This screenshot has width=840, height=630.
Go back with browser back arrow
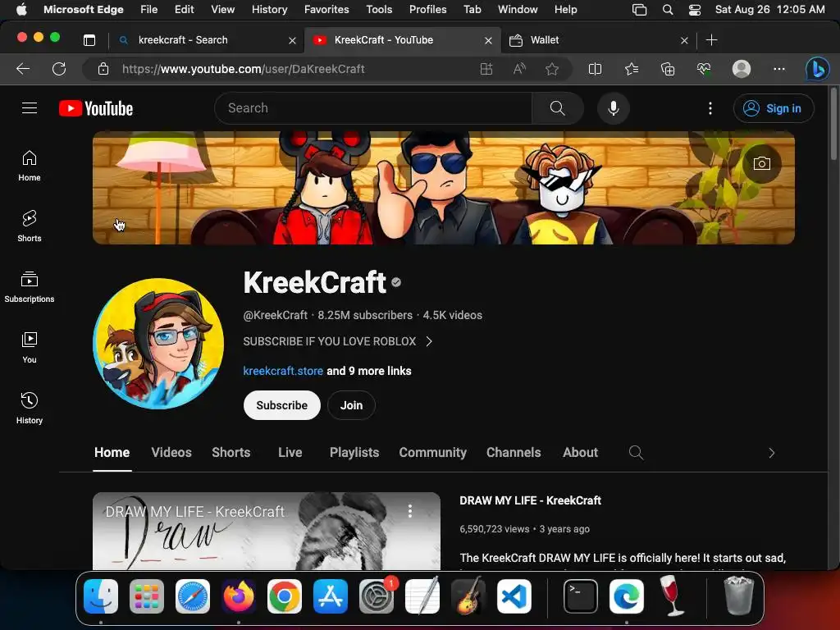coord(22,69)
